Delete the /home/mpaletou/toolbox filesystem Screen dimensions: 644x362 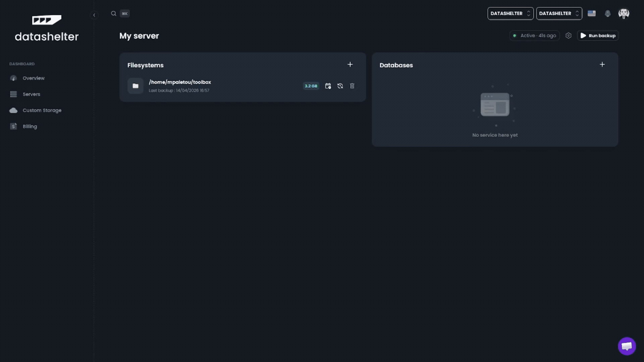[352, 86]
